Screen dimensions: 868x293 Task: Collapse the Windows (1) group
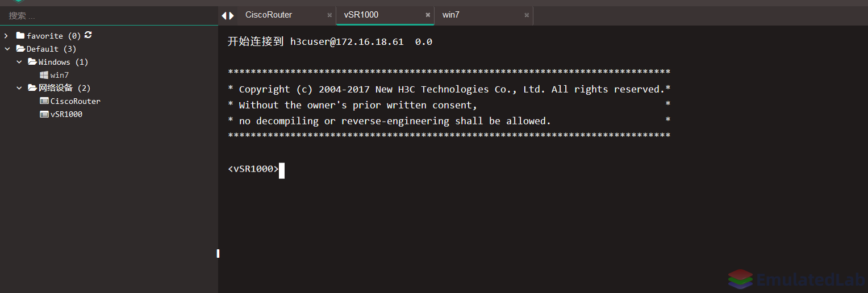[19, 62]
